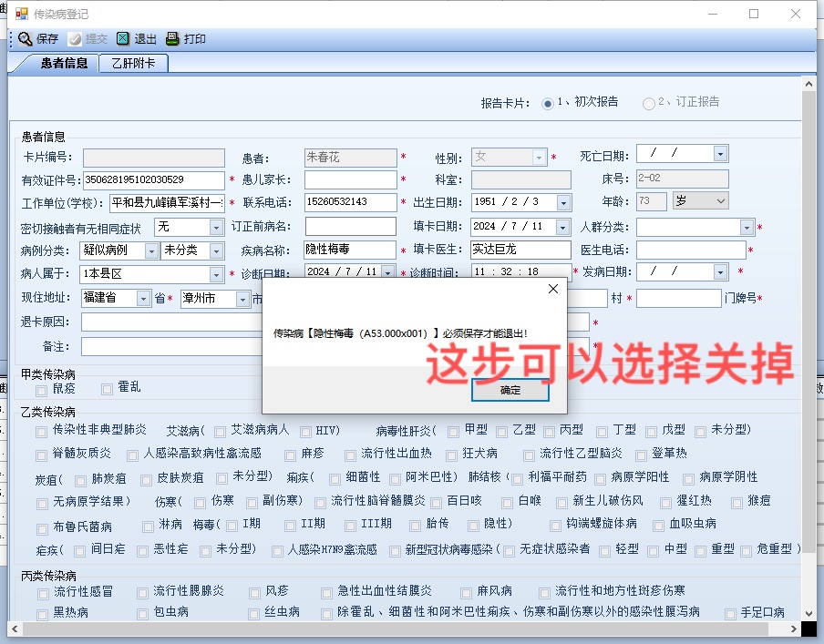This screenshot has width=824, height=644.
Task: Tick the 隐性 syphilis checkbox
Action: pyautogui.click(x=473, y=526)
